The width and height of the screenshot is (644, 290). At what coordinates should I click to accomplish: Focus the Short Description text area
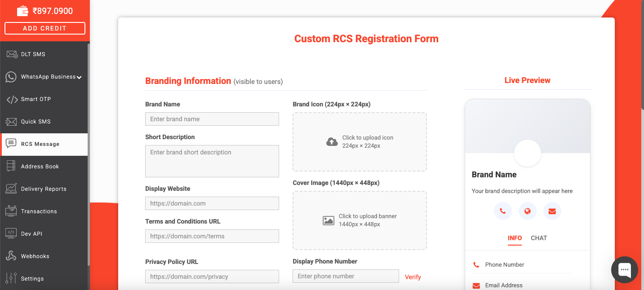[212, 161]
